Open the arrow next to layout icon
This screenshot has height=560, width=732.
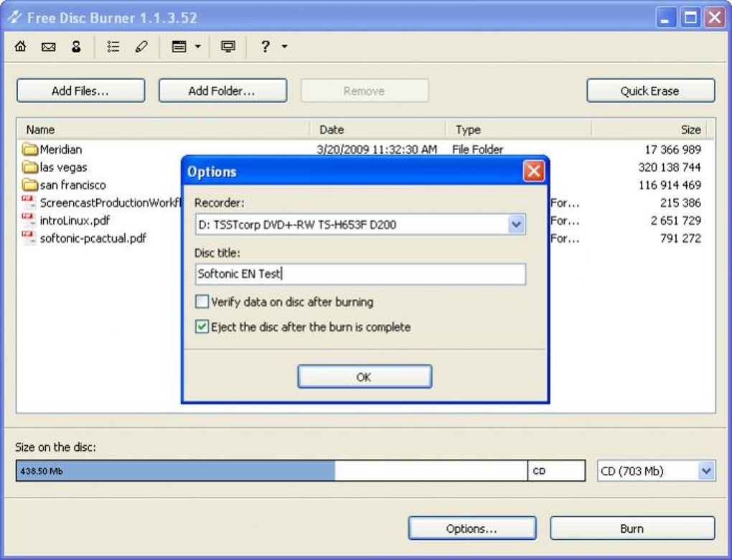point(198,46)
